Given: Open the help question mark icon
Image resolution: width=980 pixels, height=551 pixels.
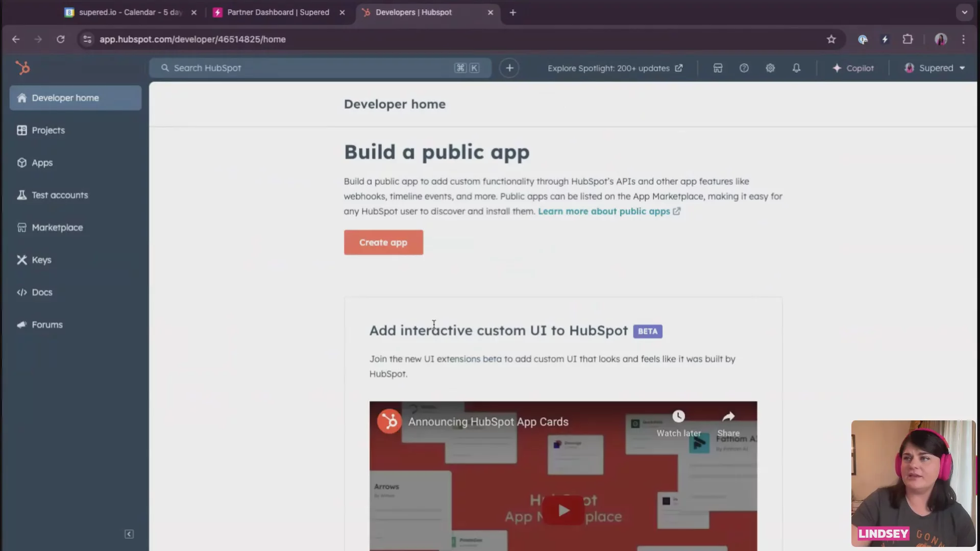Looking at the screenshot, I should pyautogui.click(x=744, y=68).
